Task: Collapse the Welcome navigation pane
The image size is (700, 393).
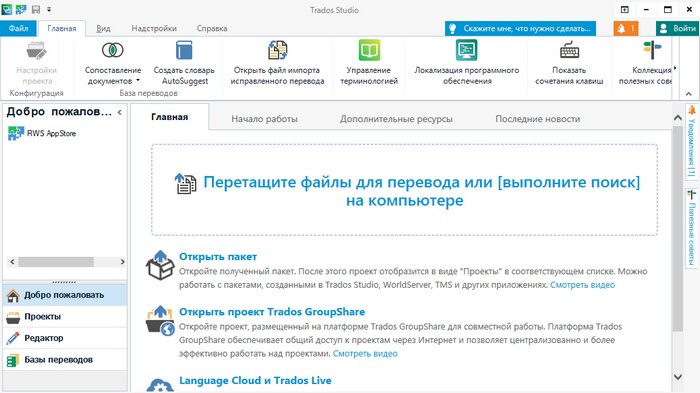Action: (120, 112)
